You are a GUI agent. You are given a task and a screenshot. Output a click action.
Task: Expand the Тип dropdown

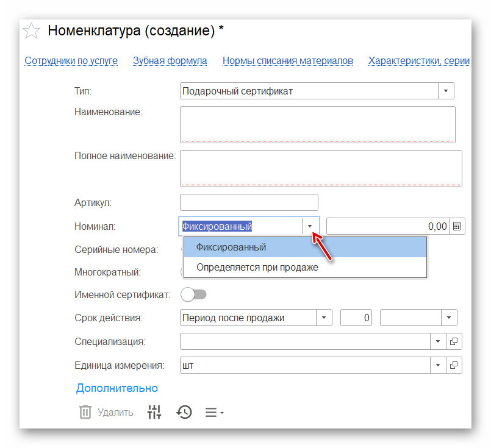[x=446, y=91]
